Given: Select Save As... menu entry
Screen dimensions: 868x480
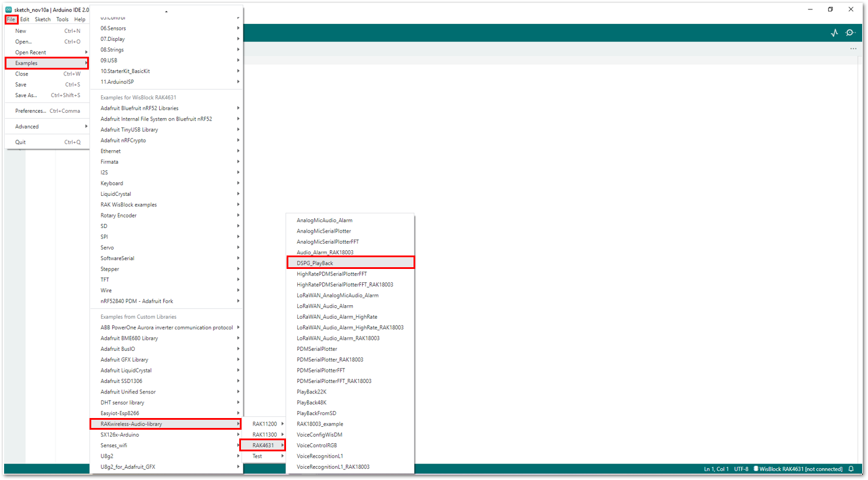Looking at the screenshot, I should [47, 95].
